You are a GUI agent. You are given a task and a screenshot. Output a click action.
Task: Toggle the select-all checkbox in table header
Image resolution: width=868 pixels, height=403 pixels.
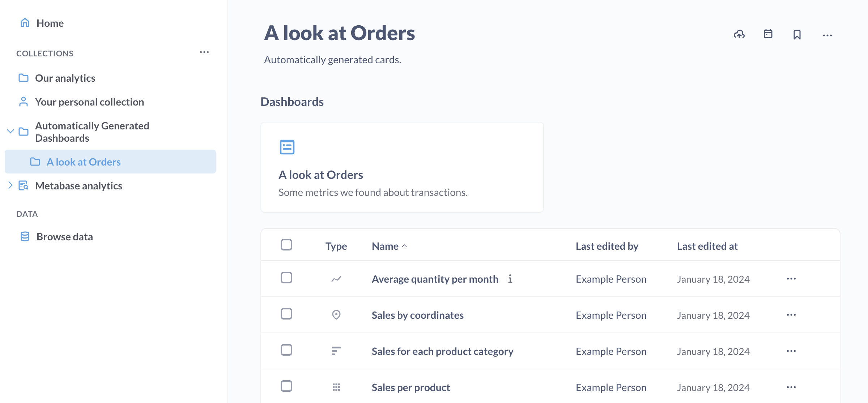coord(286,245)
